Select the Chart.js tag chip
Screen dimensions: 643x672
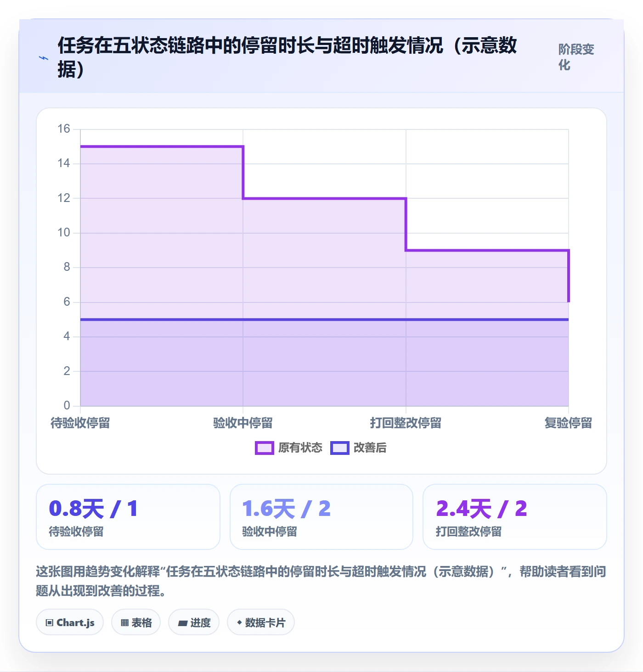click(x=70, y=622)
